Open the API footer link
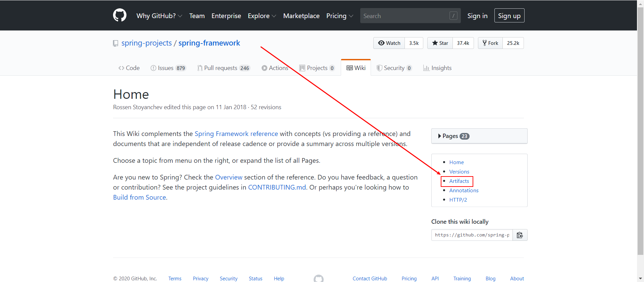Image resolution: width=644 pixels, height=282 pixels. 435,278
